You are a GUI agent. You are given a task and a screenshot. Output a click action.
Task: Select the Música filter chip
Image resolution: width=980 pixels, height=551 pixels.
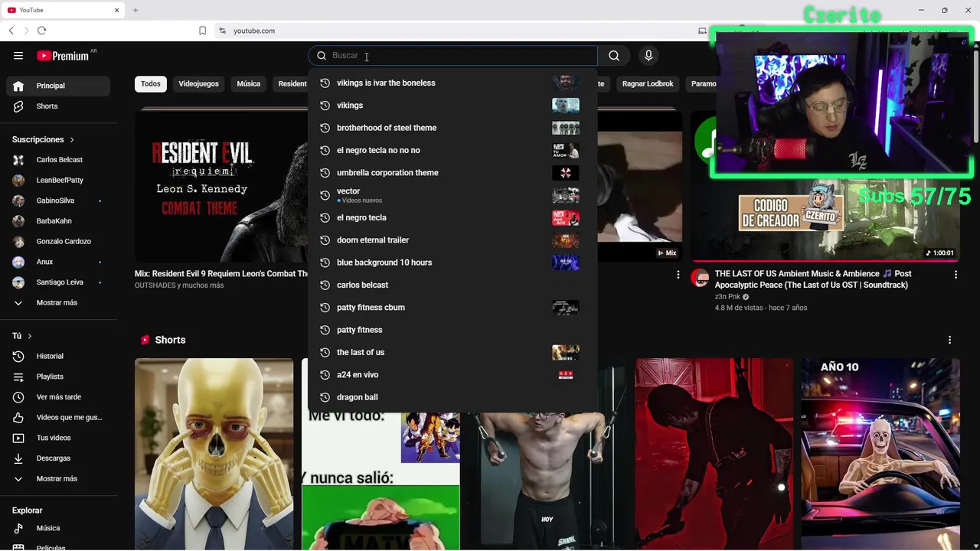pos(248,83)
